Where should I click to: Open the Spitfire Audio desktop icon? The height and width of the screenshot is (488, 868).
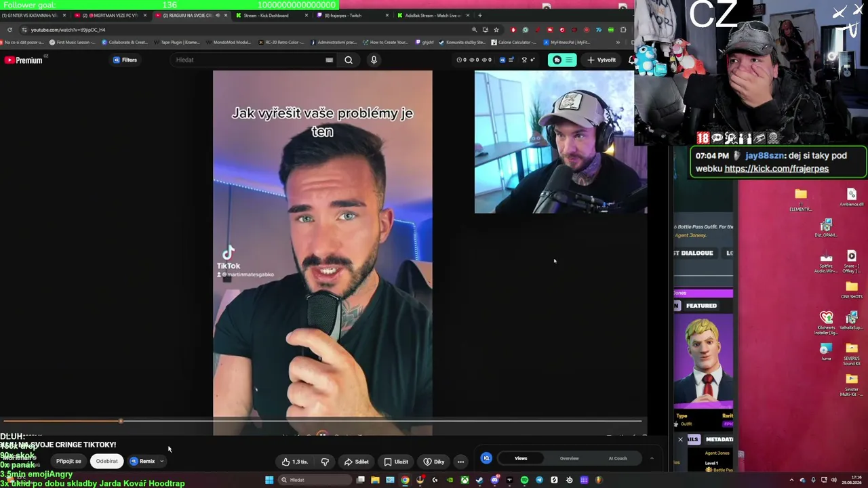[826, 263]
